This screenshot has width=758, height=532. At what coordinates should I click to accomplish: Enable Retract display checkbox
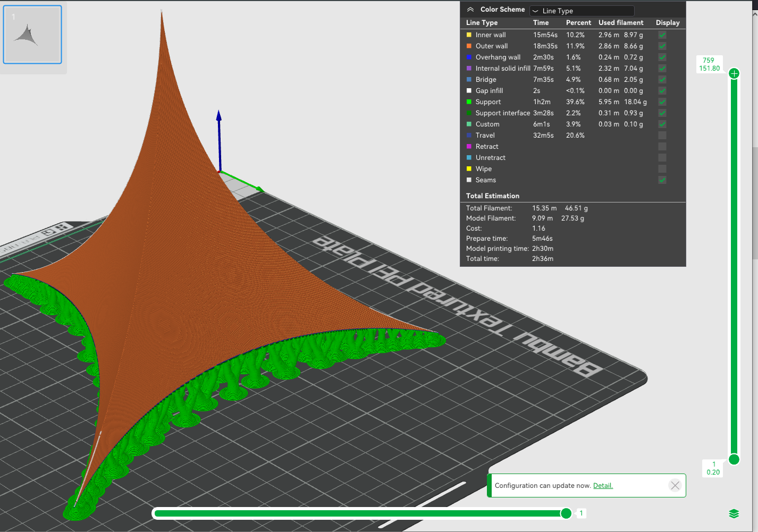click(662, 147)
